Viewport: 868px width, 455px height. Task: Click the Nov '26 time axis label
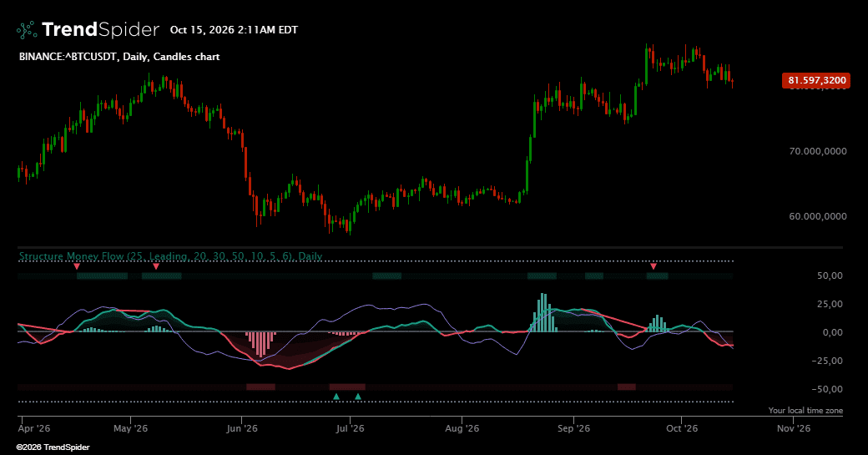pyautogui.click(x=794, y=428)
